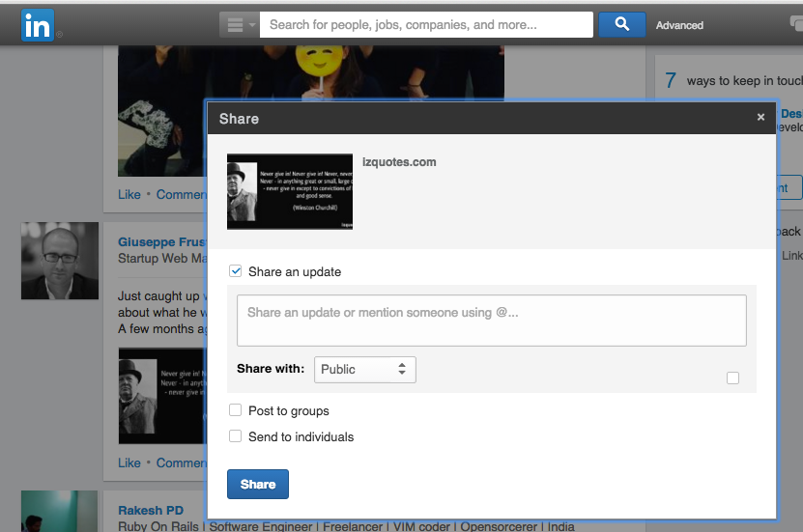Screen dimensions: 803x532
Task: Click the search field for people and jobs
Action: pyautogui.click(x=426, y=25)
